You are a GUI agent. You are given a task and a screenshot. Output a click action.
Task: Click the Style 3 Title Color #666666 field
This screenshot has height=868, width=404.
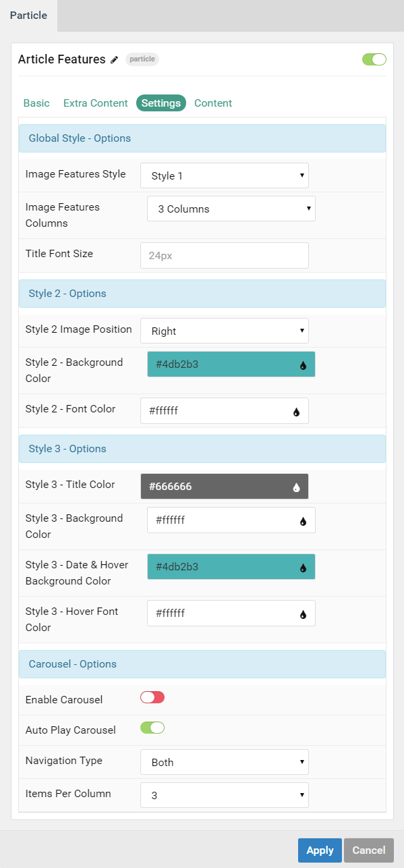click(225, 487)
